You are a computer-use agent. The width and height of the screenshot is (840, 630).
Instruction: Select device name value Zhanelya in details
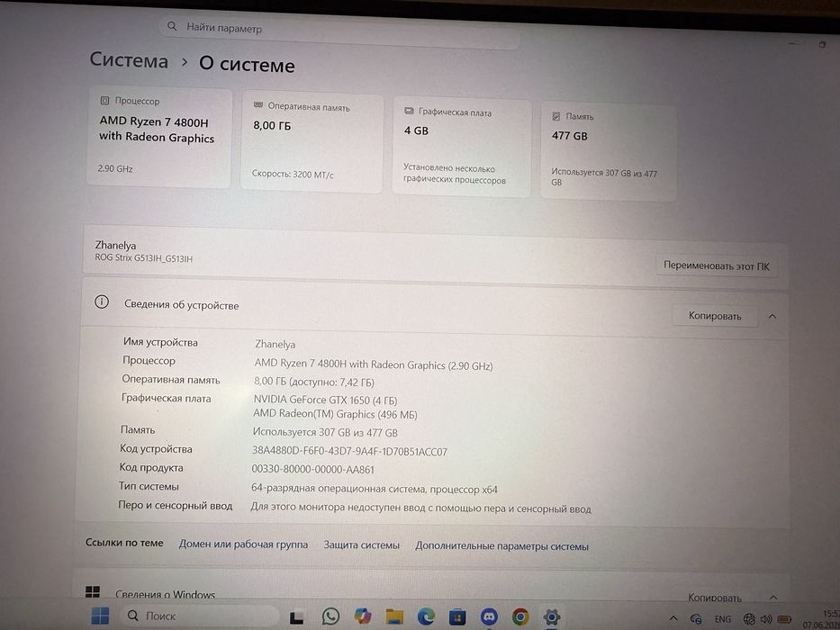click(275, 345)
